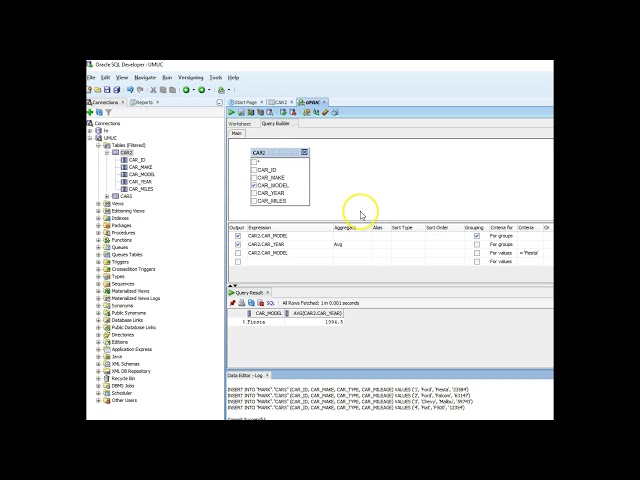Close the Query Result tab
Viewport: 640px width, 480px height.
point(268,293)
